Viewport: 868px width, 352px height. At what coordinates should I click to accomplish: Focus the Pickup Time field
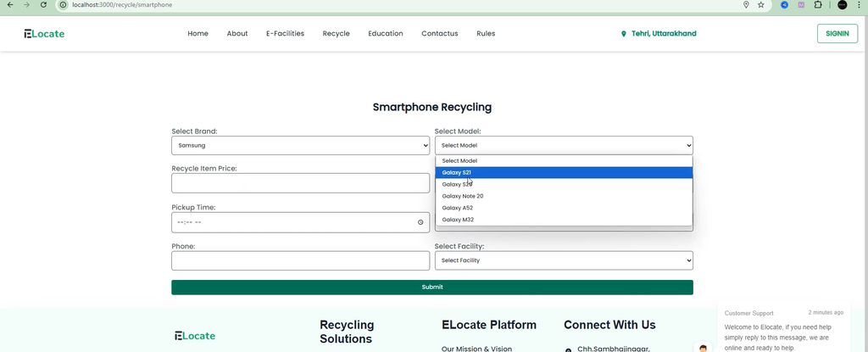[x=301, y=222]
